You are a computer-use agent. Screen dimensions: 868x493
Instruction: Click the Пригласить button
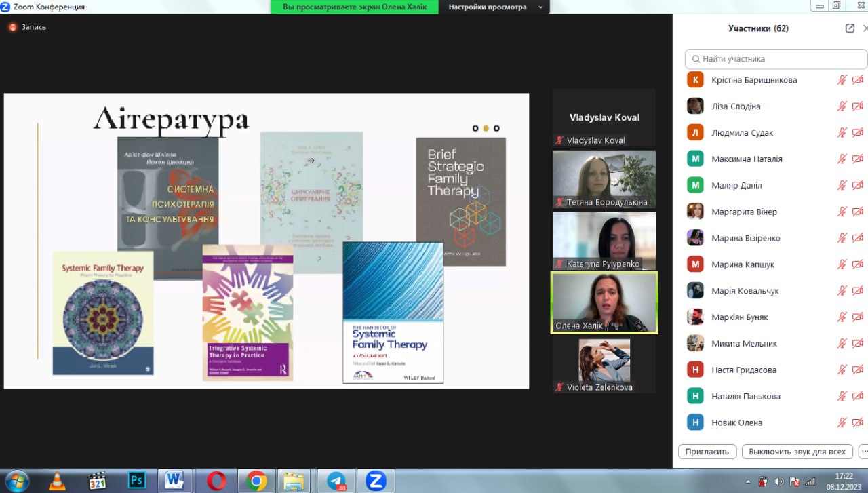pyautogui.click(x=707, y=451)
